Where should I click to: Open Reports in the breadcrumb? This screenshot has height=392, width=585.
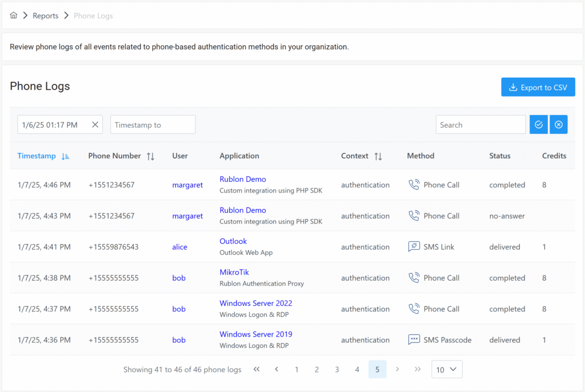[45, 15]
